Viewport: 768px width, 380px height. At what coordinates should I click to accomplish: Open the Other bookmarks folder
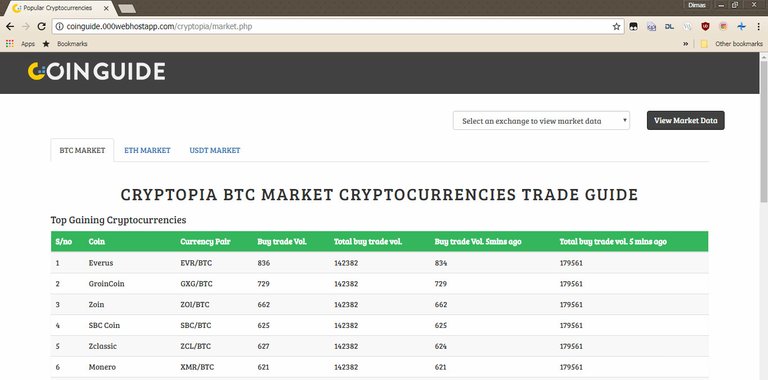click(x=731, y=44)
